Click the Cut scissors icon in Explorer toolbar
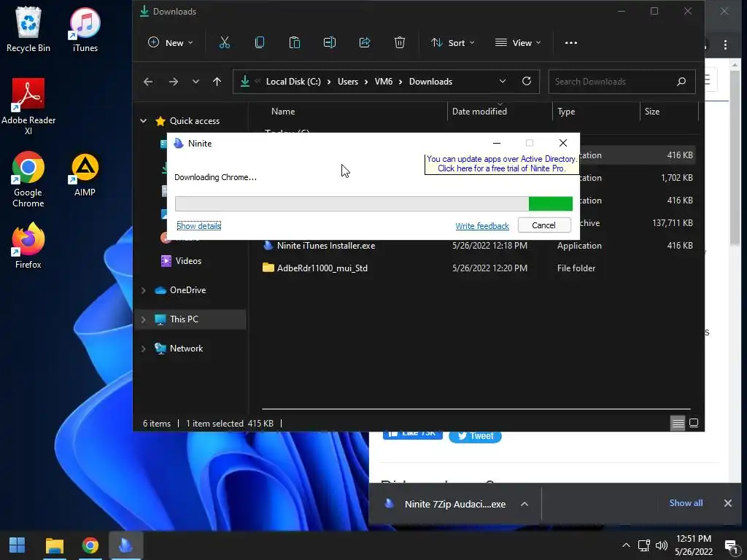The height and width of the screenshot is (560, 747). click(225, 43)
